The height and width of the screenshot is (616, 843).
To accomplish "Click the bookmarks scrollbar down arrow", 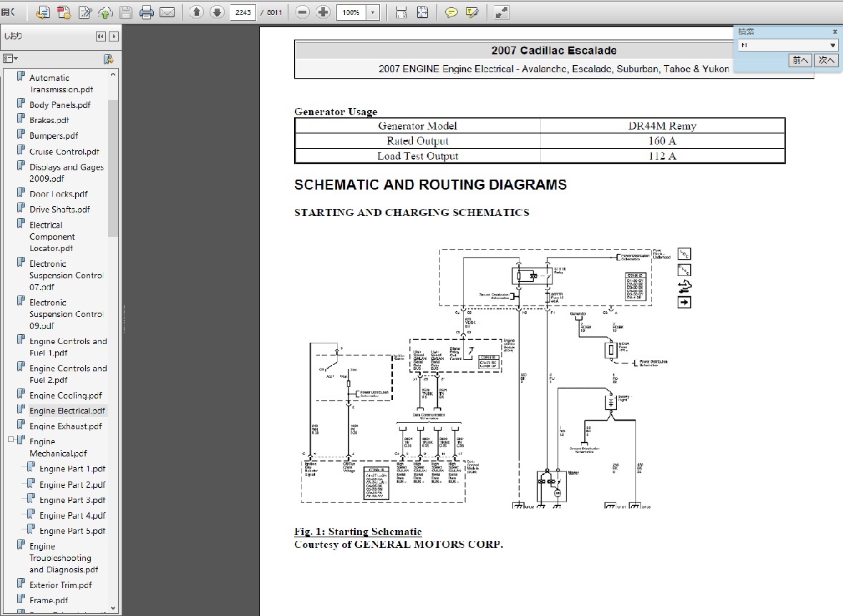I will (x=113, y=608).
